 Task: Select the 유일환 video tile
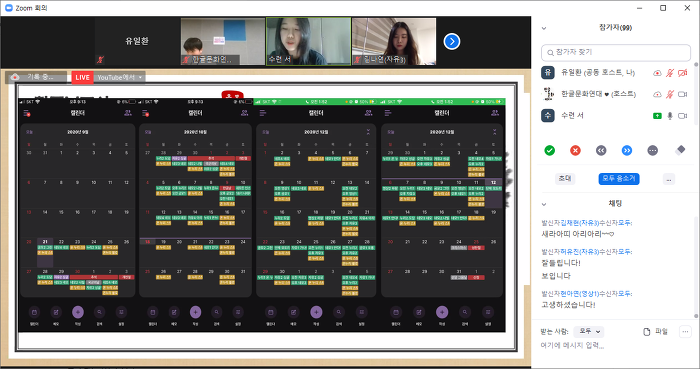[x=137, y=41]
